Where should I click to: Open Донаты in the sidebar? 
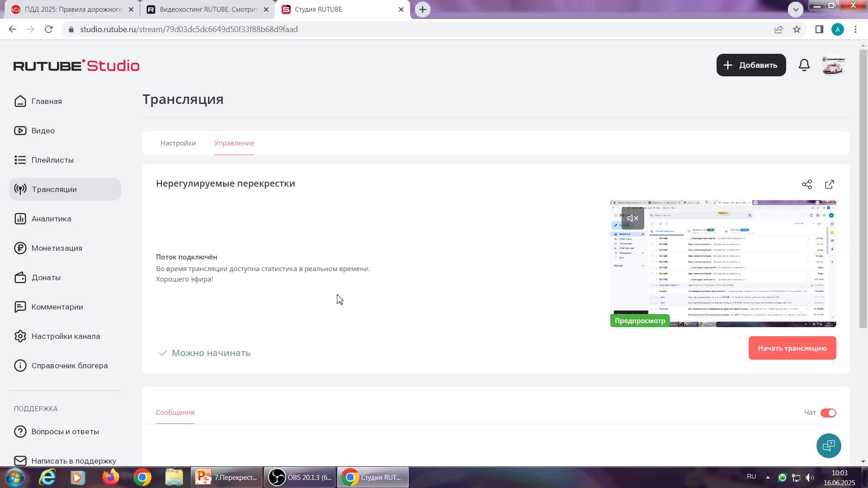[46, 277]
